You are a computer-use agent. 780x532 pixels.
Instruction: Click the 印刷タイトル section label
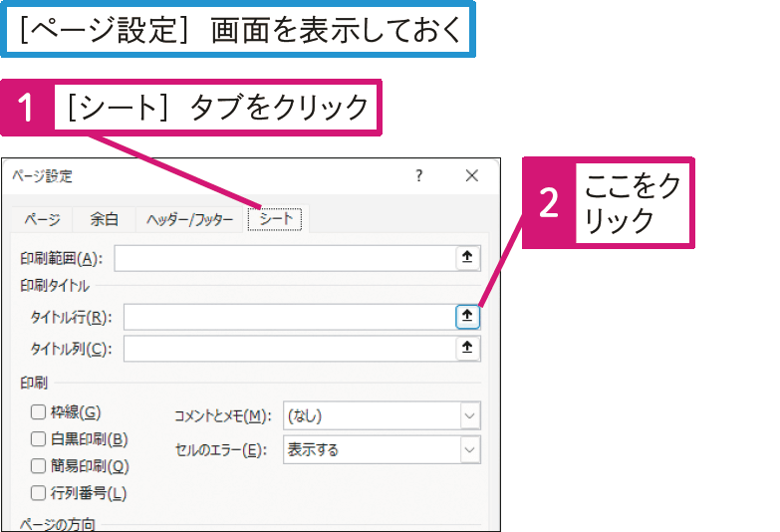point(55,286)
